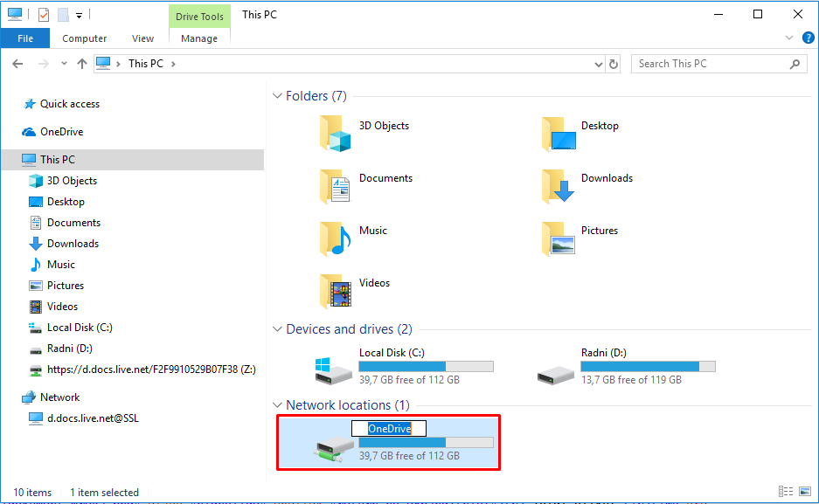This screenshot has width=819, height=504.
Task: Open Videos in the navigation tree
Action: (62, 307)
